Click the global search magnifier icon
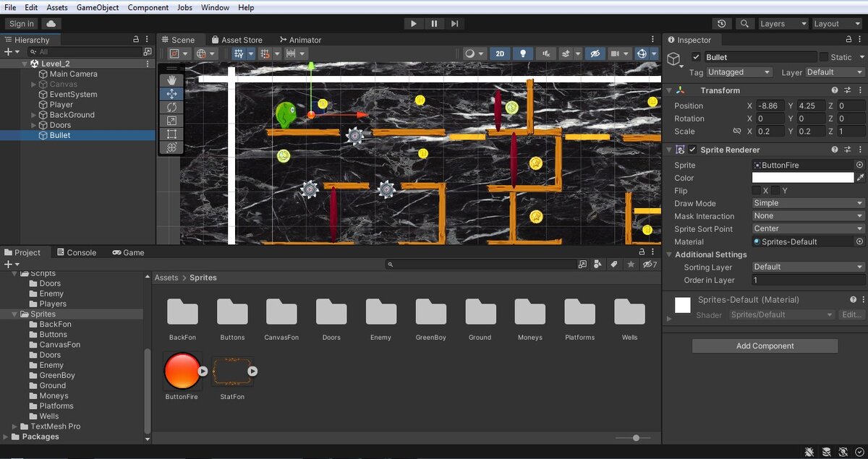 (744, 24)
